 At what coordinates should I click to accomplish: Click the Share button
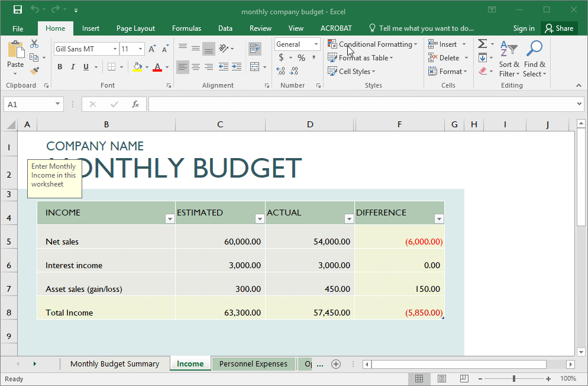[x=559, y=28]
